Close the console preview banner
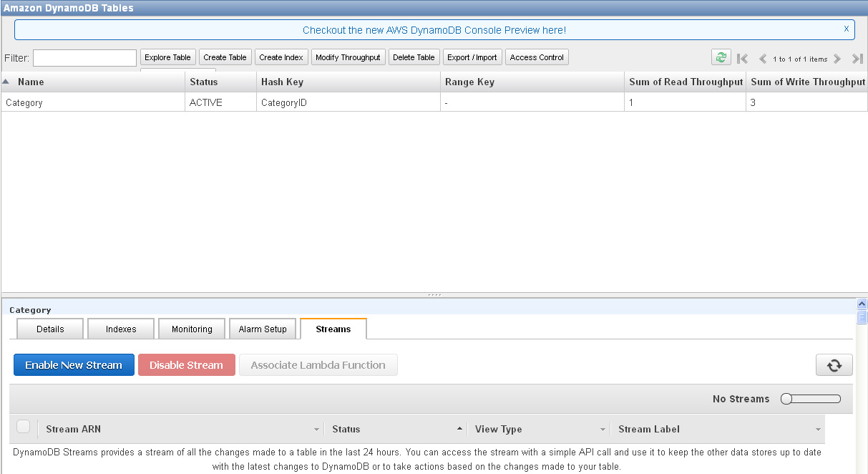Viewport: 868px width, 474px height. (847, 29)
